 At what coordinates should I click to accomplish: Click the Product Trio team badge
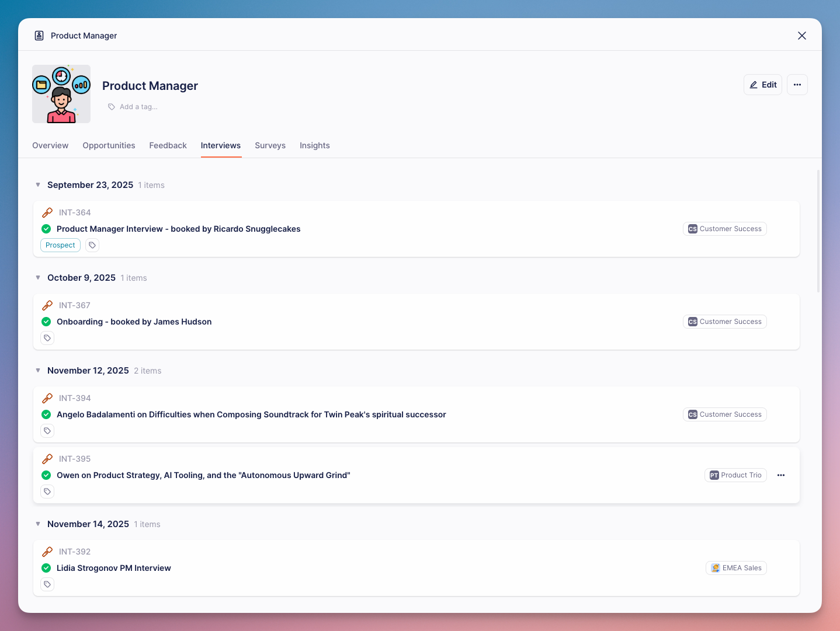(735, 475)
